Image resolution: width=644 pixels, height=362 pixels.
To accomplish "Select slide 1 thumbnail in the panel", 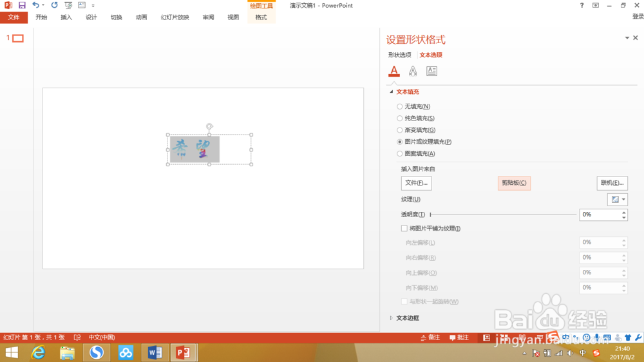I will pos(17,38).
